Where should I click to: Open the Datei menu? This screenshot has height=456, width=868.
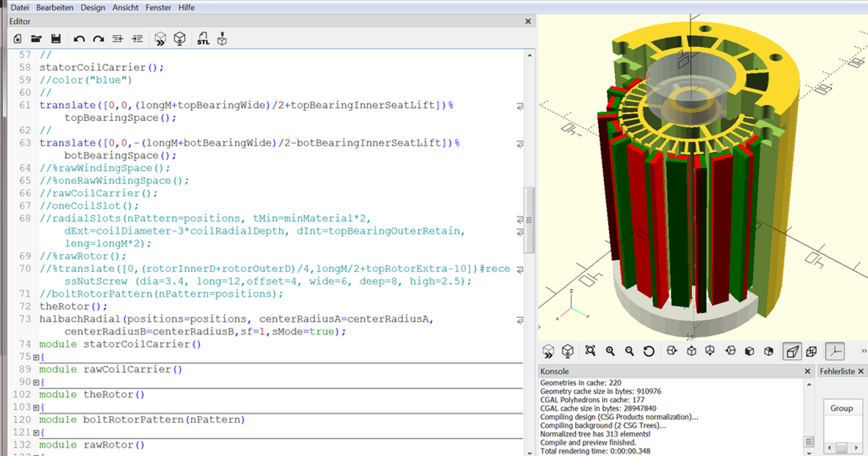[20, 7]
